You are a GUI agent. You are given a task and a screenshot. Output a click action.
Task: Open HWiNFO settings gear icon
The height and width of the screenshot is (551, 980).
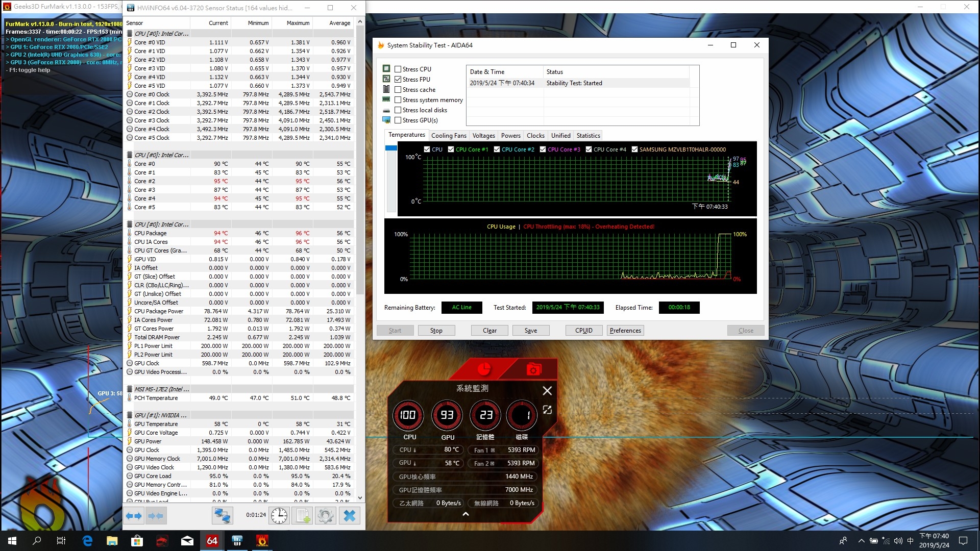click(325, 516)
